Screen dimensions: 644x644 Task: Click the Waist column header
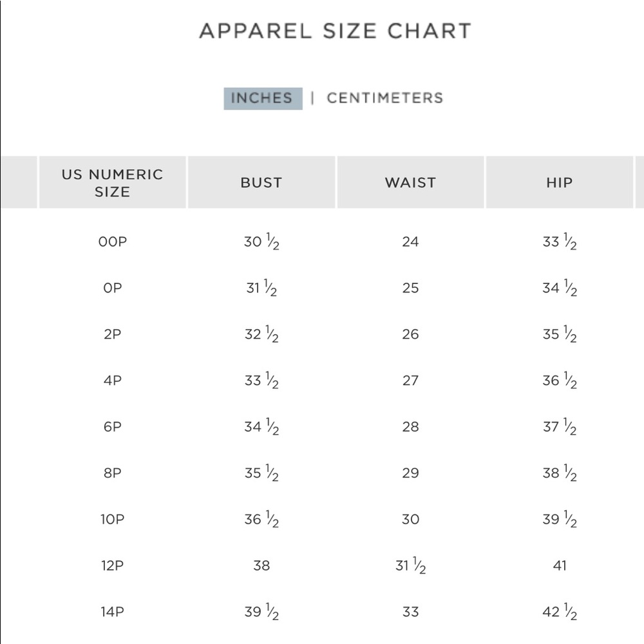[410, 183]
